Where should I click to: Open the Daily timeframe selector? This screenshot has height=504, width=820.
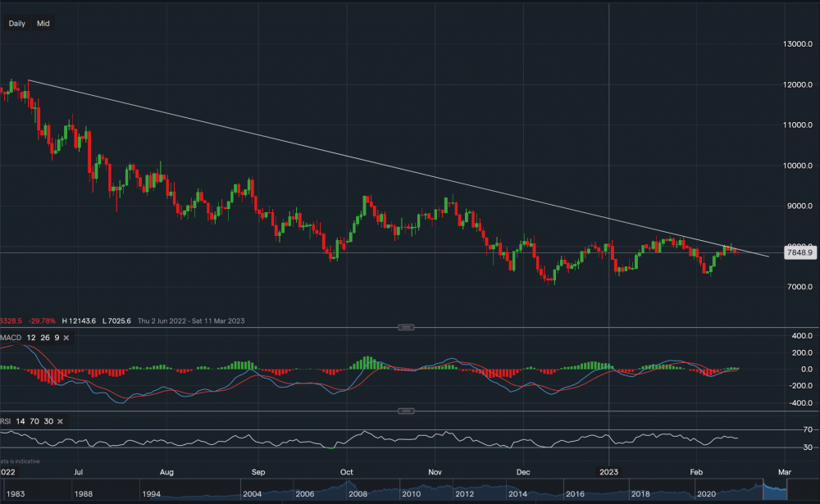pos(16,24)
